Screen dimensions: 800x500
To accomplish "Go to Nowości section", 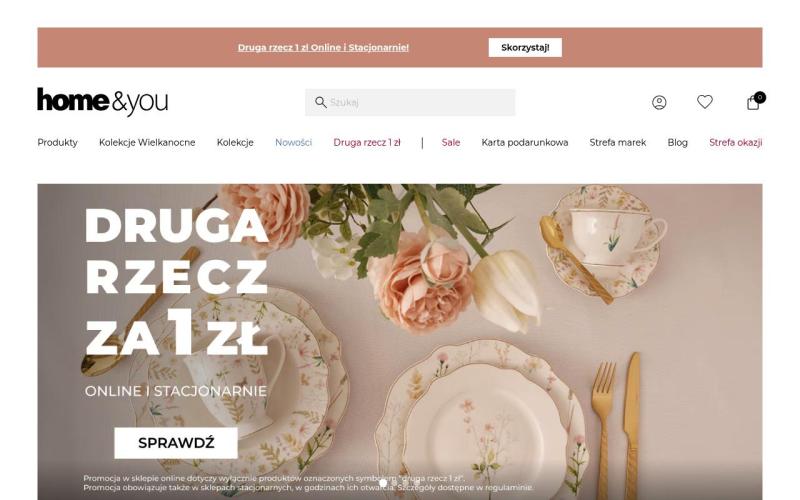I will tap(293, 142).
